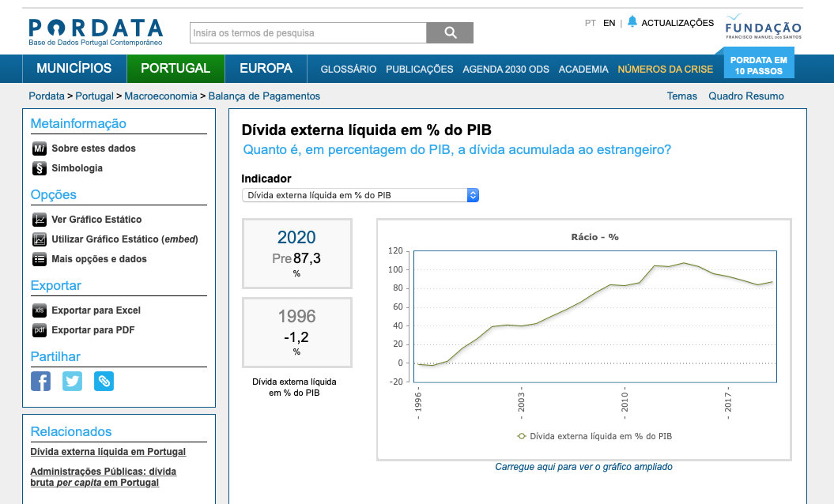834x504 pixels.
Task: Share the page on Twitter
Action: [72, 382]
